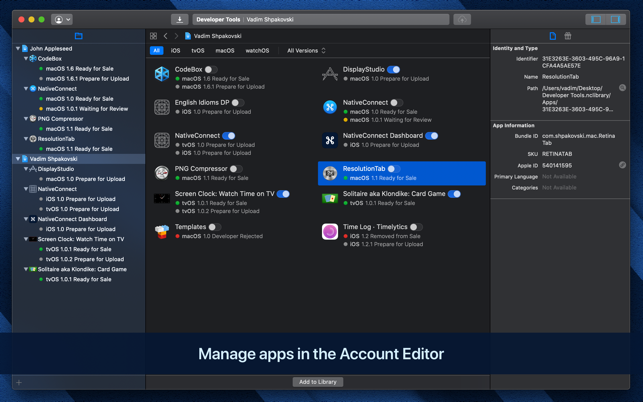
Task: Click the Developer Tools title field
Action: 321,19
